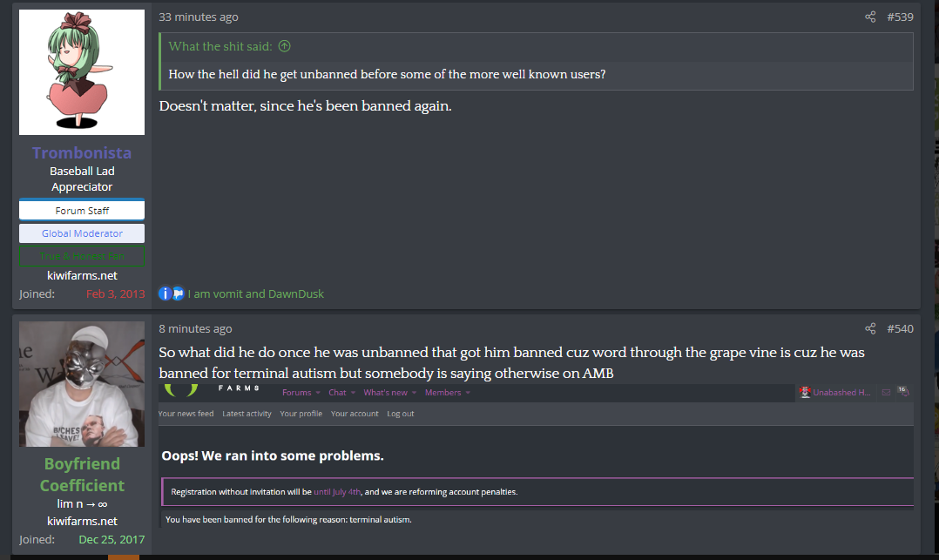Click the Informative reaction icon under post #539

pos(165,293)
